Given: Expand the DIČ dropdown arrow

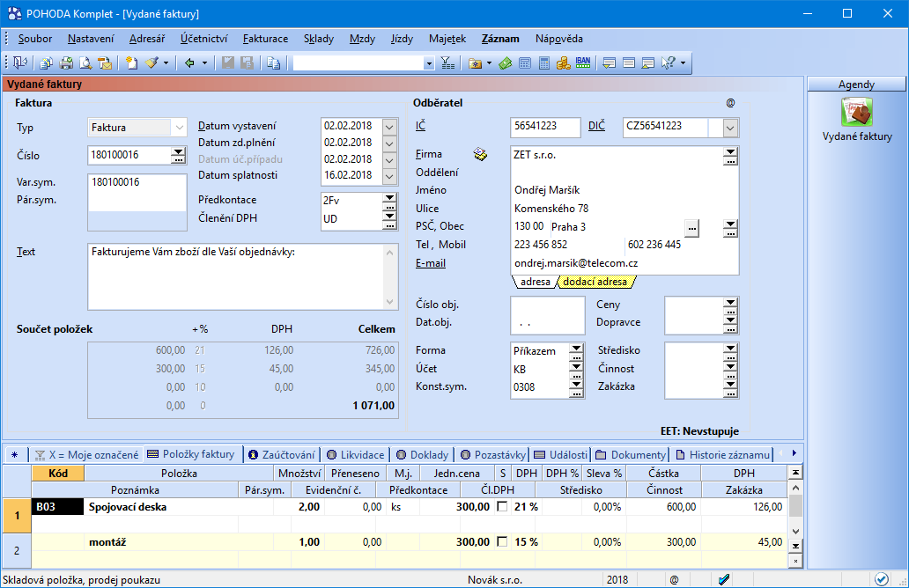Looking at the screenshot, I should tap(730, 128).
